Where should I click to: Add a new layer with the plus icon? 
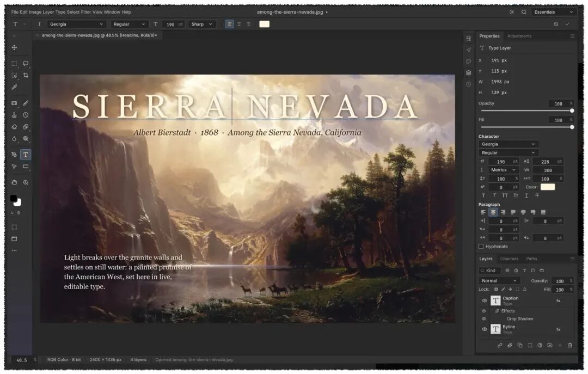tap(560, 345)
